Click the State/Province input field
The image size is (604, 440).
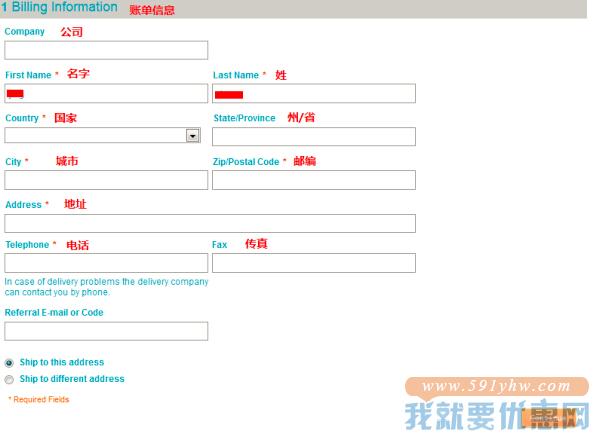coord(314,137)
